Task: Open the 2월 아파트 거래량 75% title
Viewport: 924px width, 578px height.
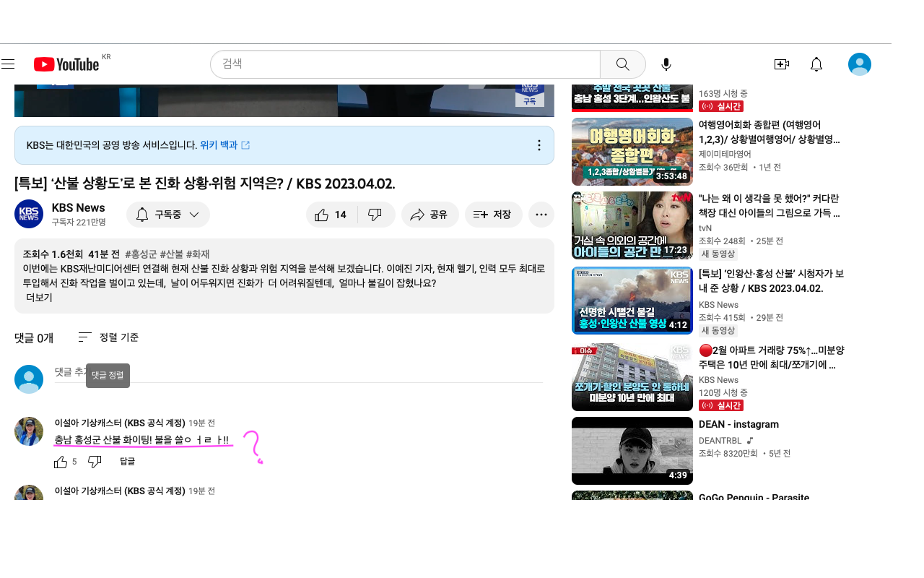Action: click(x=772, y=357)
